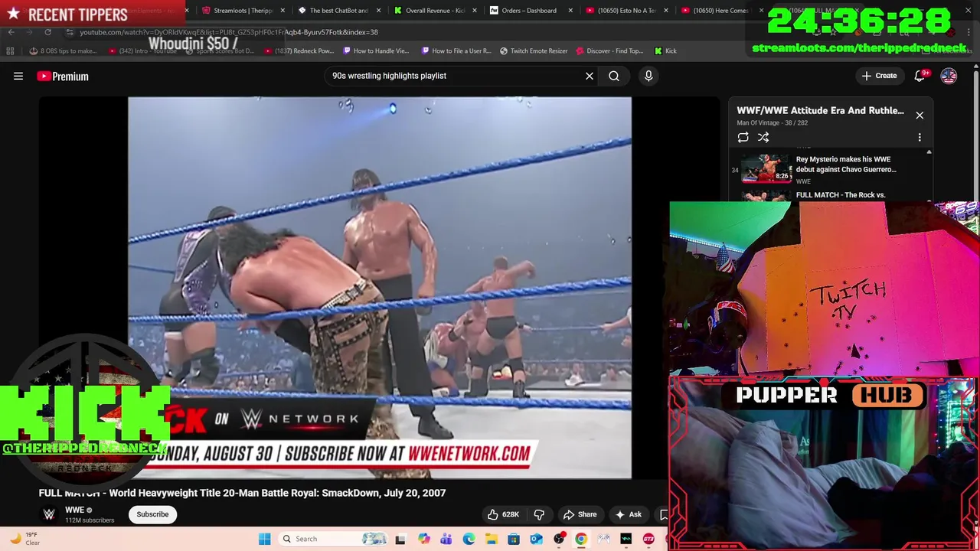The height and width of the screenshot is (551, 980).
Task: Click the search magnifier button
Action: tap(614, 76)
